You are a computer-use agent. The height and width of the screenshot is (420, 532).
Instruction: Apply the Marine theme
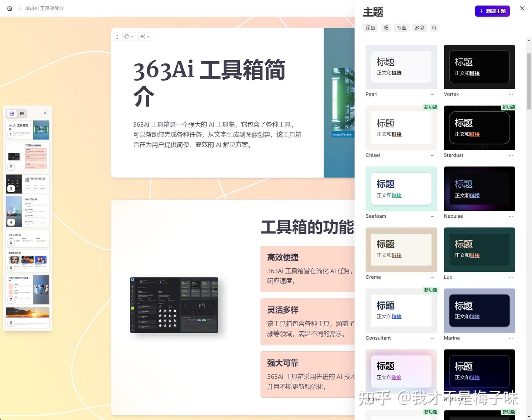(479, 310)
